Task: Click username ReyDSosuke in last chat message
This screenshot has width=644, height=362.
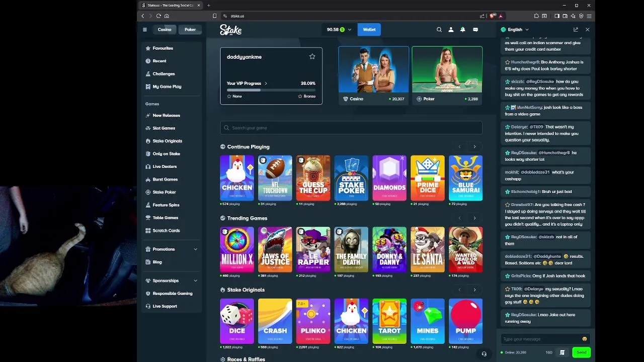Action: pos(524,315)
